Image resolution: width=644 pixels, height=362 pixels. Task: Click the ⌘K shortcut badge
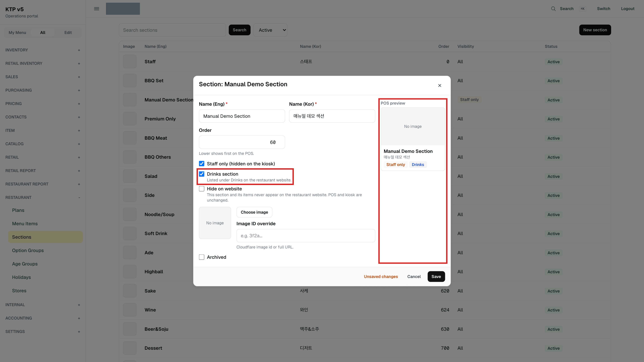coord(582,9)
